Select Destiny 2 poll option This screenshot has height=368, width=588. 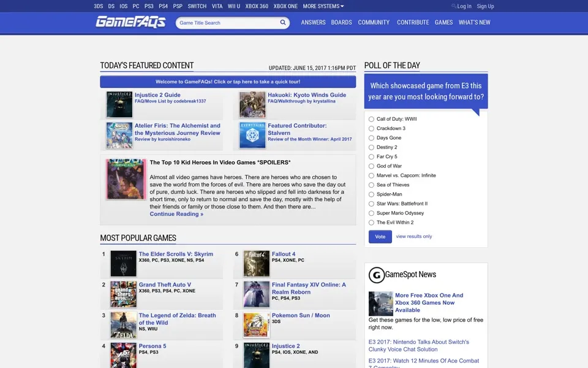click(371, 147)
